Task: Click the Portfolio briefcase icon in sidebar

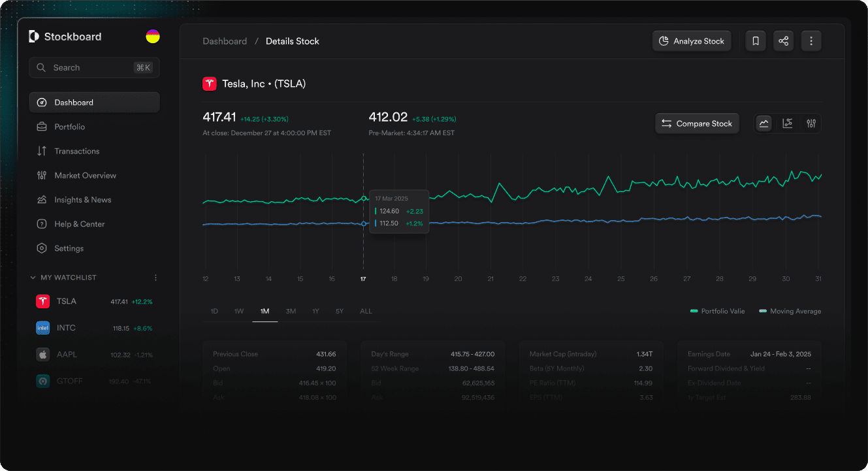Action: (42, 127)
